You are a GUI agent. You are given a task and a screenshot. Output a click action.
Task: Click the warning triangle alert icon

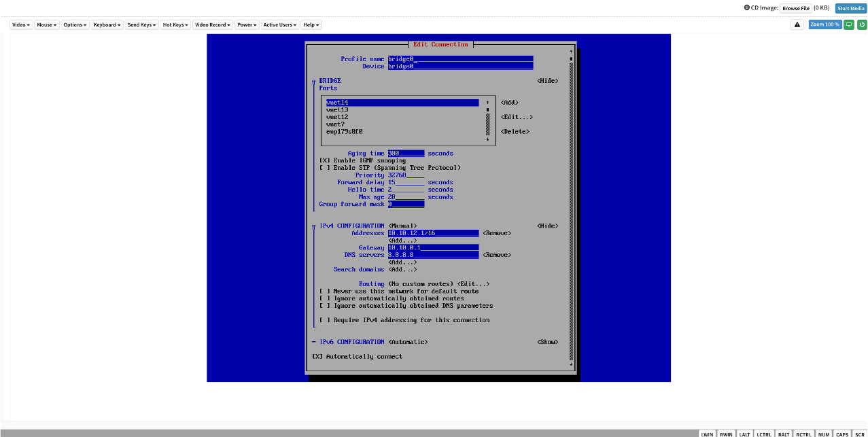797,24
